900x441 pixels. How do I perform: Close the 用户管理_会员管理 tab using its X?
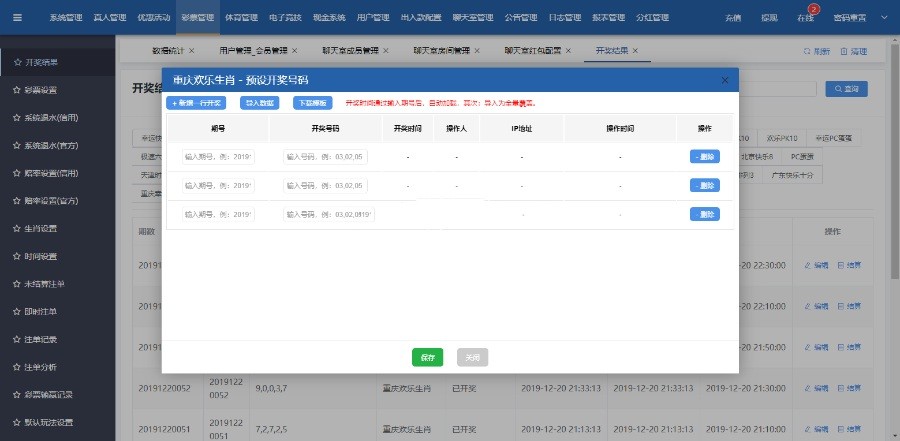pyautogui.click(x=295, y=50)
